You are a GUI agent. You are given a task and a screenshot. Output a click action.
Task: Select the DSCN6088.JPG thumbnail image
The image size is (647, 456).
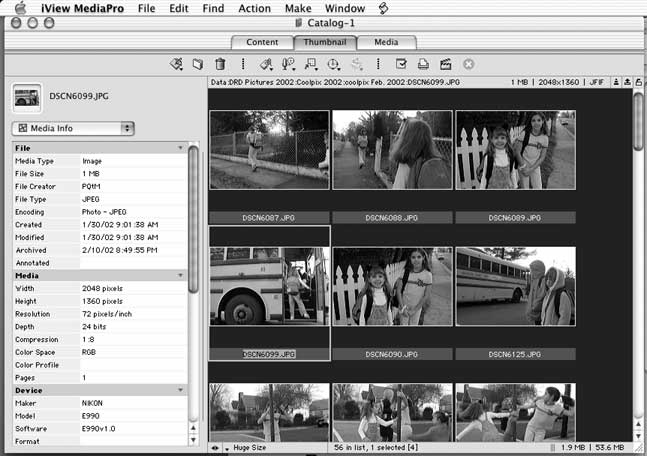tap(392, 150)
